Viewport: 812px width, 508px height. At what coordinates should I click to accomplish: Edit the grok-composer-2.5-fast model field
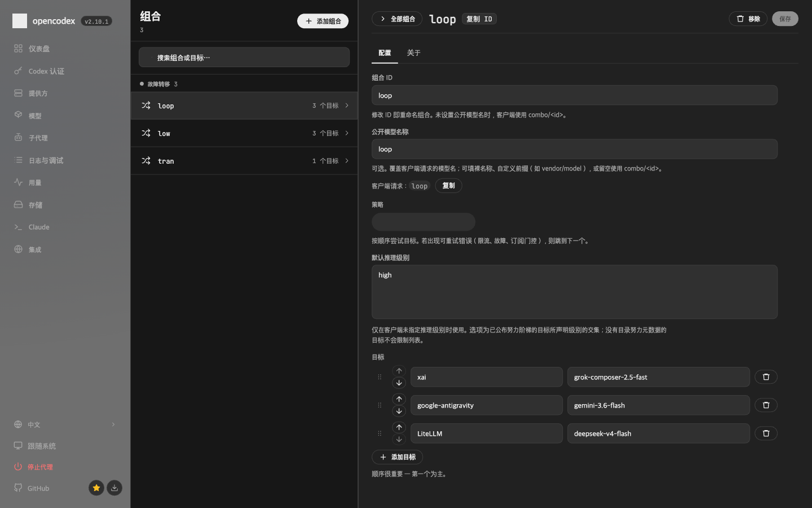click(x=659, y=377)
